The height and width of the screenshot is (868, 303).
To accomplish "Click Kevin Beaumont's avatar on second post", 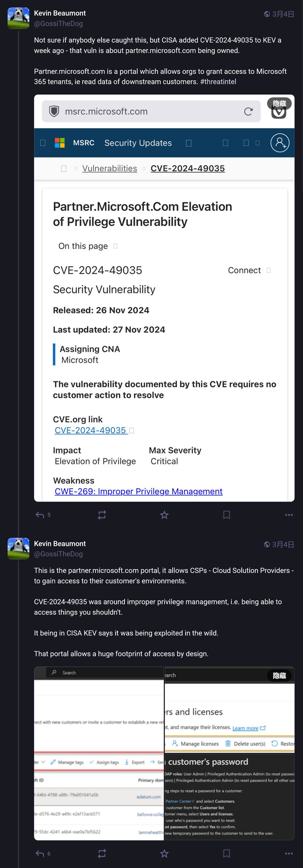I will pos(19,548).
